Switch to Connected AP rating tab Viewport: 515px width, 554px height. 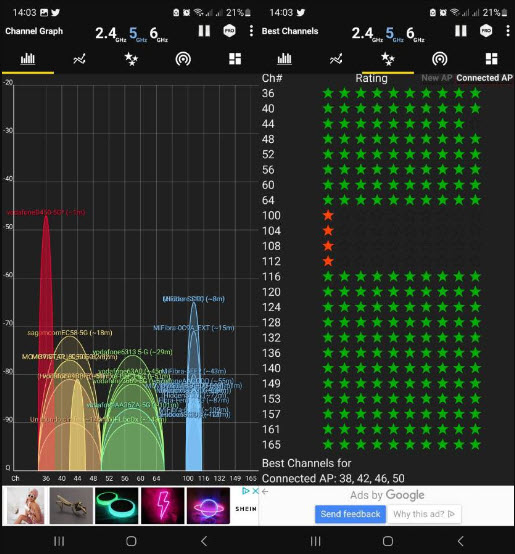pos(484,78)
